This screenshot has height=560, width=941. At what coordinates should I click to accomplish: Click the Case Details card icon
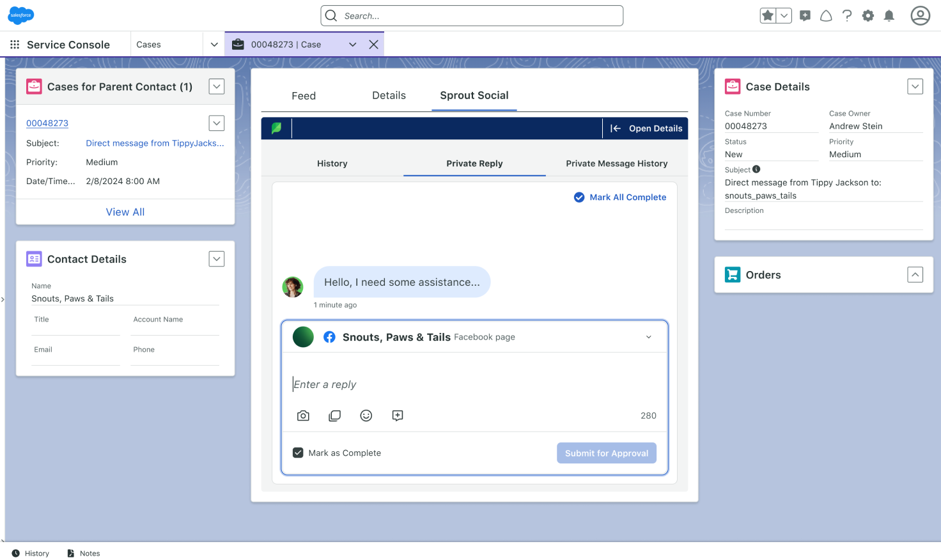(733, 86)
